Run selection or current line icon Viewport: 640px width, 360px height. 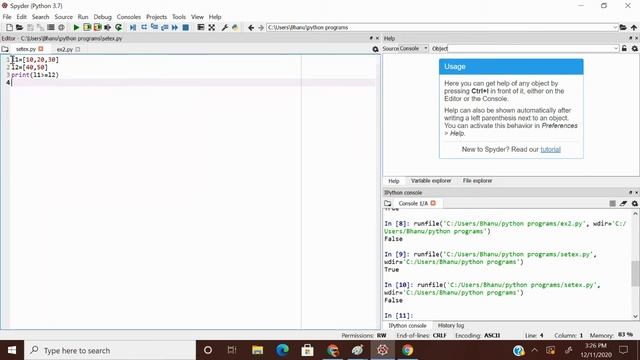click(x=108, y=27)
